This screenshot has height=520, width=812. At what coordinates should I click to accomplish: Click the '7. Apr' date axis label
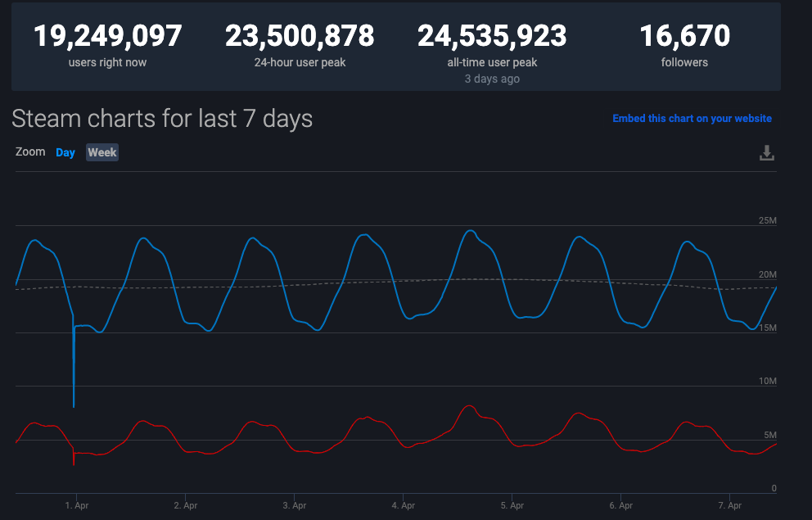point(729,505)
